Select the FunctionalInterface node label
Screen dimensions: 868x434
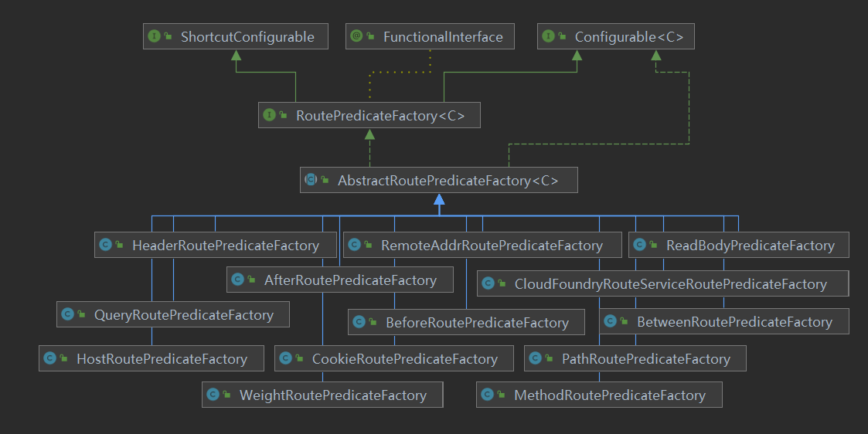[442, 36]
